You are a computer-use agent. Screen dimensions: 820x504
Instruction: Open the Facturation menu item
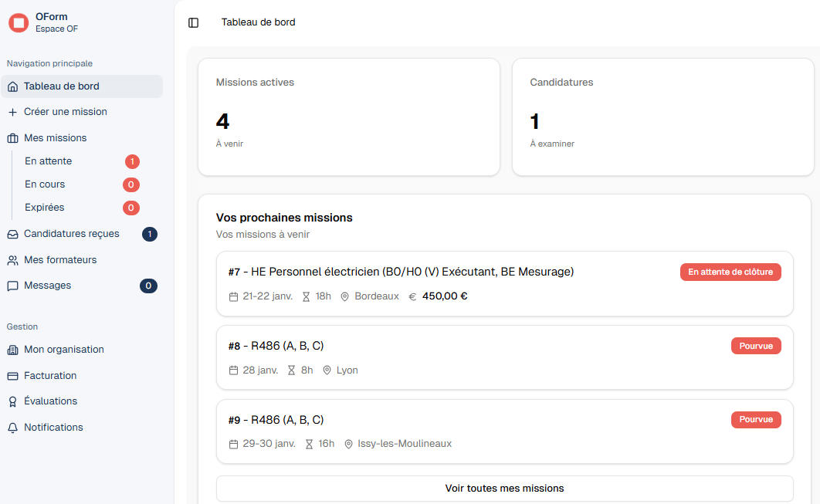coord(50,376)
